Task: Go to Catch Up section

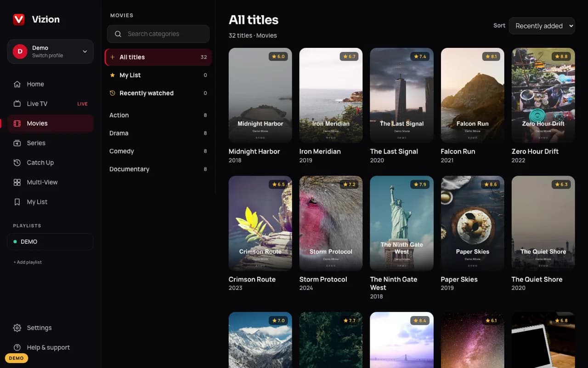Action: tap(51, 162)
